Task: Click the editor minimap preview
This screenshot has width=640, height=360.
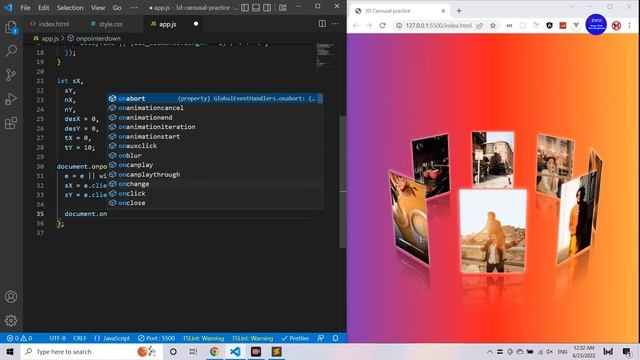Action: pyautogui.click(x=327, y=54)
